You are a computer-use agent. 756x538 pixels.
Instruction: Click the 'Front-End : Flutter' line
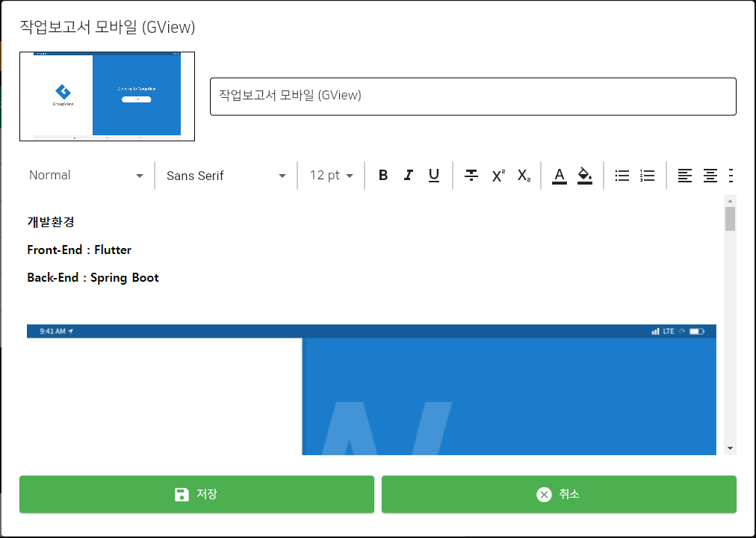[x=79, y=250]
